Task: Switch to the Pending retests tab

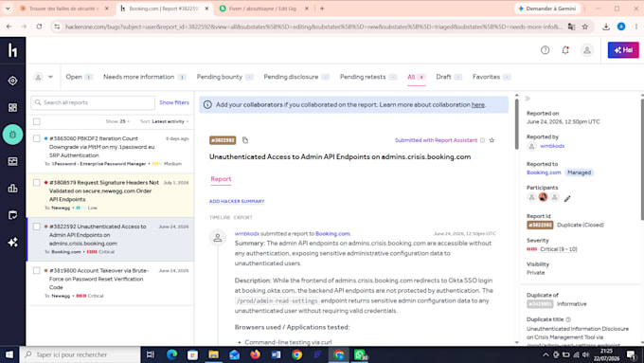Action: tap(368, 77)
